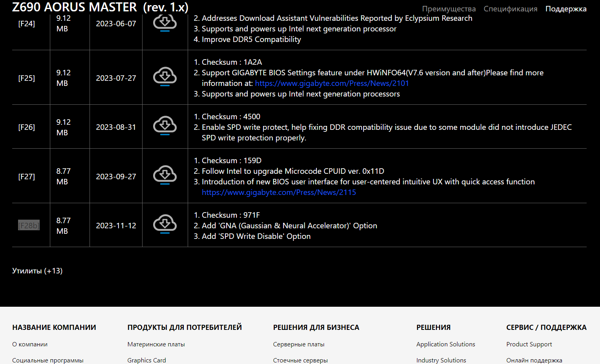The width and height of the screenshot is (600, 364).
Task: Download the F24 BIOS file
Action: pos(165,24)
